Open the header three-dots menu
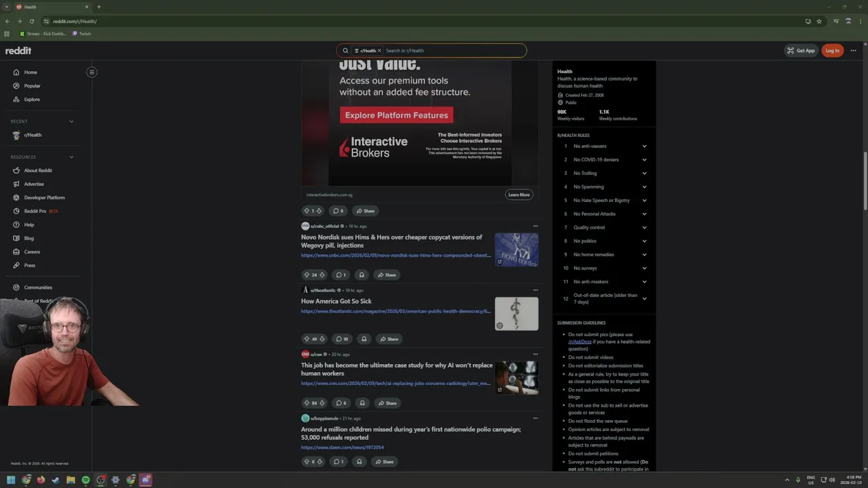Image resolution: width=868 pixels, height=488 pixels. [853, 51]
